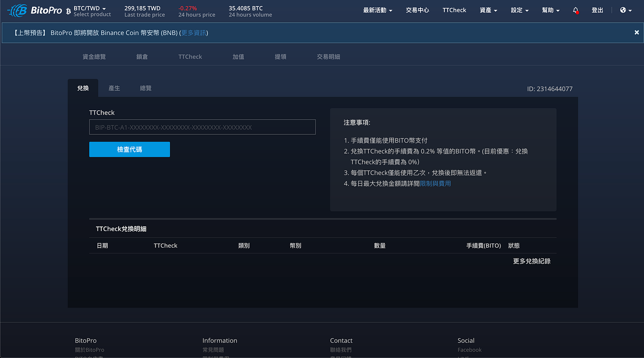The width and height of the screenshot is (644, 358).
Task: Click the 日期 column header
Action: pos(102,246)
